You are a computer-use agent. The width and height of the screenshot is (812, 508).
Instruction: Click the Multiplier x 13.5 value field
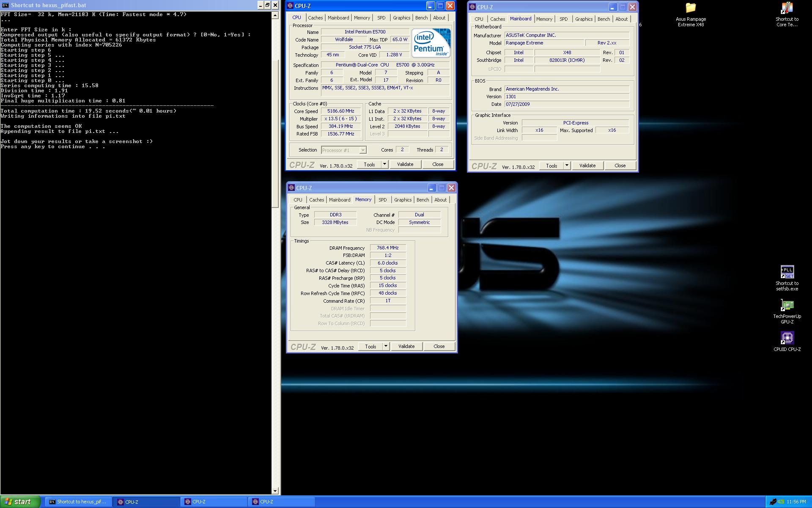coord(340,119)
